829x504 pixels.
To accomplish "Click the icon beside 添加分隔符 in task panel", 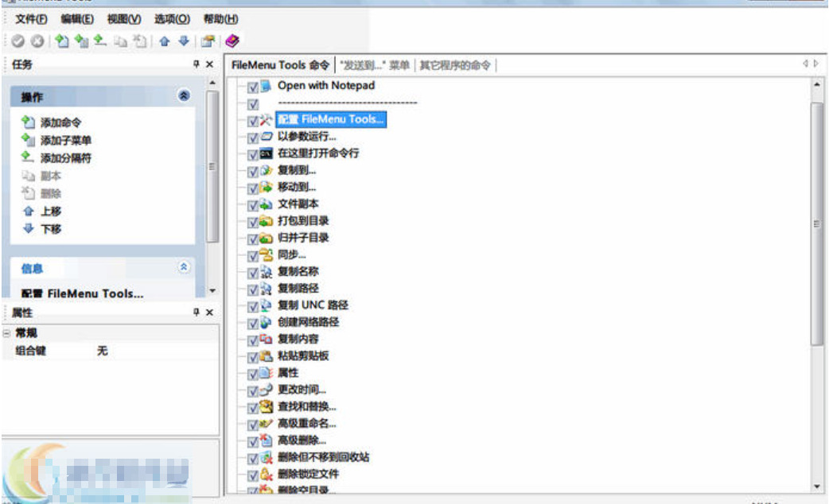I will 28,157.
